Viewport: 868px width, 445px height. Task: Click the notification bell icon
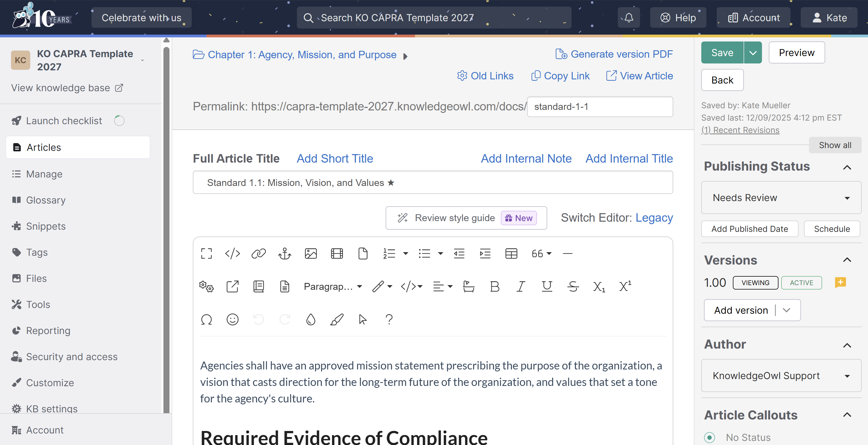tap(628, 18)
